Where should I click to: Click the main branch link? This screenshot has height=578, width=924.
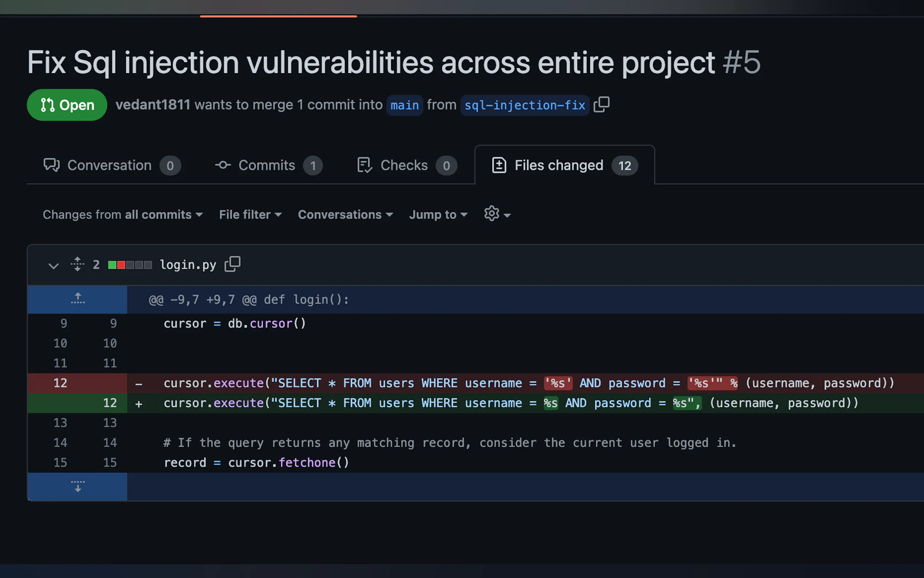tap(405, 105)
